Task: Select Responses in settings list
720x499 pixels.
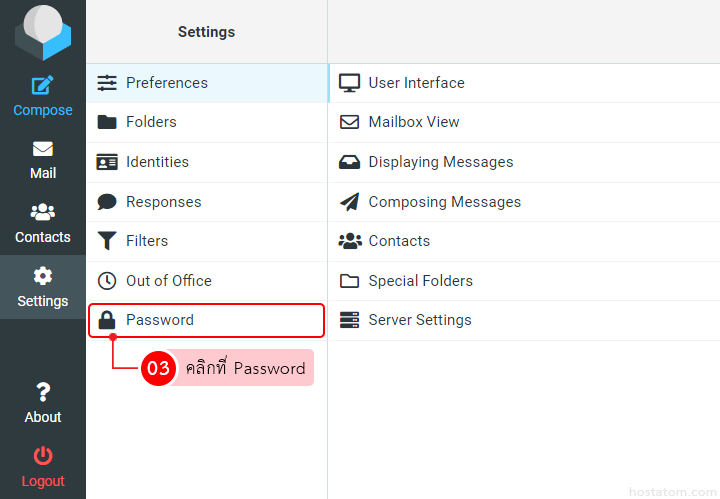Action: (x=163, y=202)
